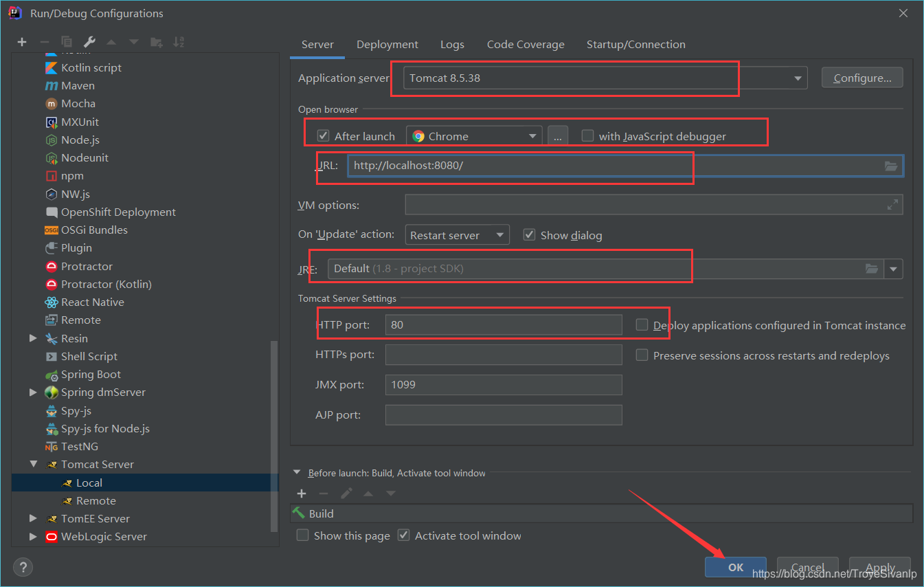The image size is (924, 587).
Task: Collapse the Tomcat Server tree node
Action: coord(33,465)
